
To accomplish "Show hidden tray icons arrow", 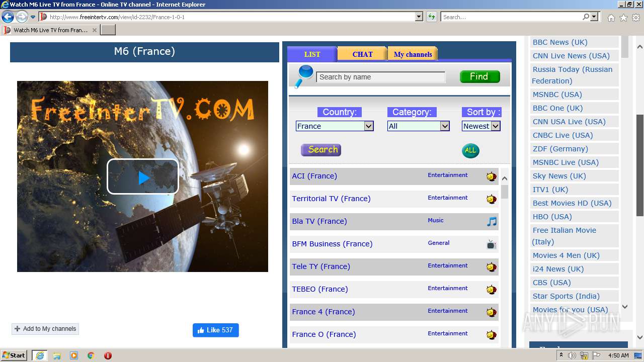I will (561, 355).
